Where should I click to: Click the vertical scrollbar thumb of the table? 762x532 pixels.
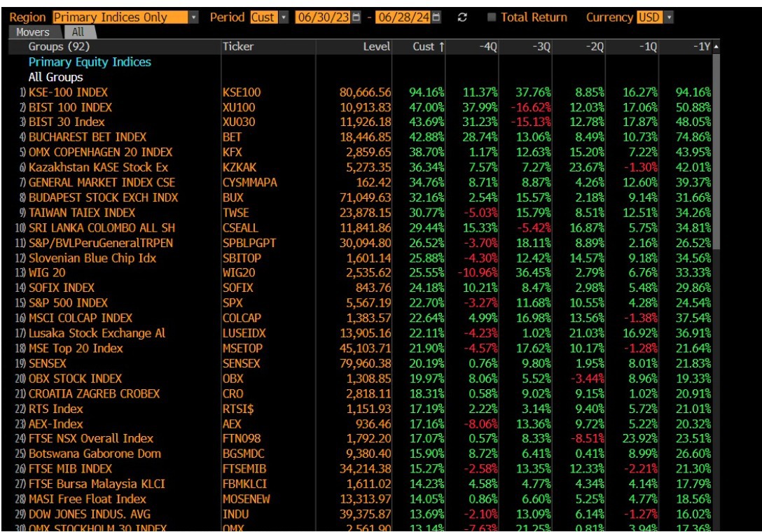click(x=716, y=152)
